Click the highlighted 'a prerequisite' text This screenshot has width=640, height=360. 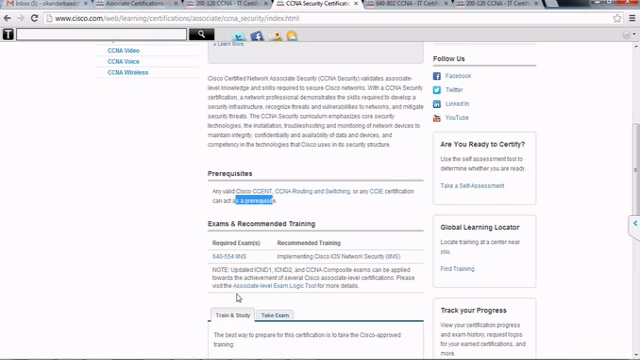tap(254, 200)
